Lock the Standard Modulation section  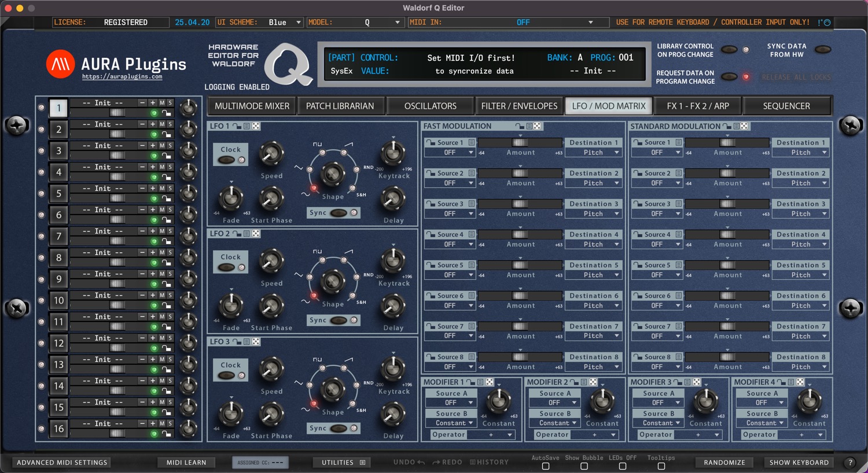tap(727, 126)
